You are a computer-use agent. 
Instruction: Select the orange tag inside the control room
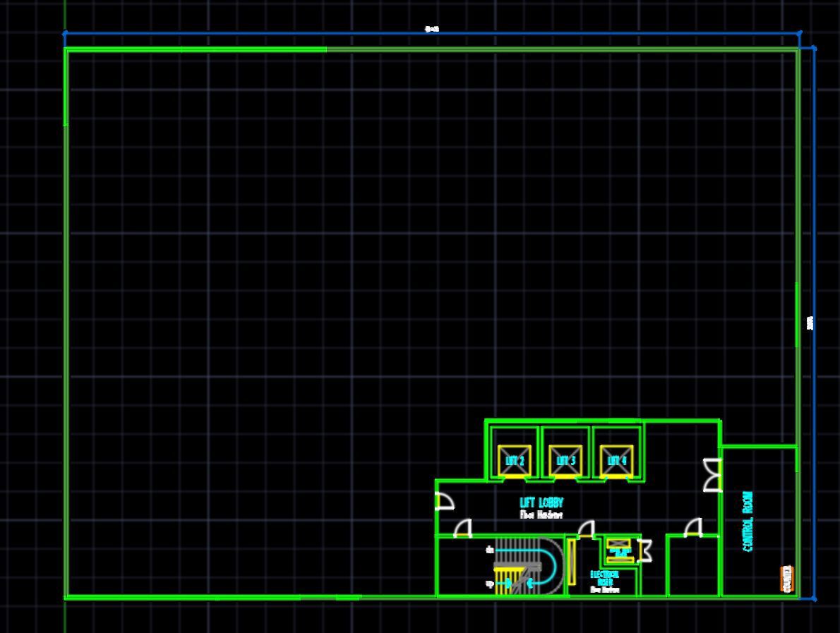pos(787,579)
